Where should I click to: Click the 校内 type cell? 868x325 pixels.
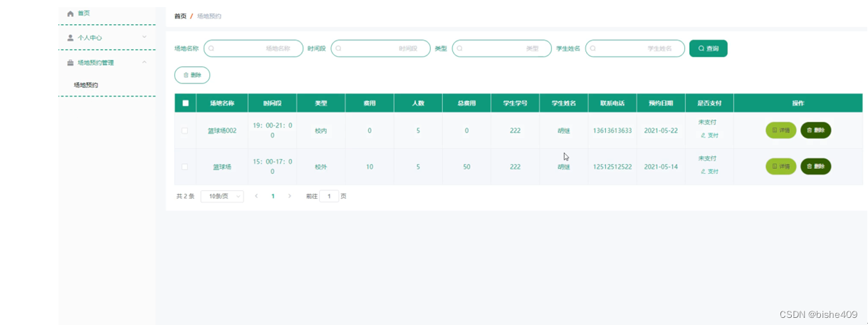point(321,131)
